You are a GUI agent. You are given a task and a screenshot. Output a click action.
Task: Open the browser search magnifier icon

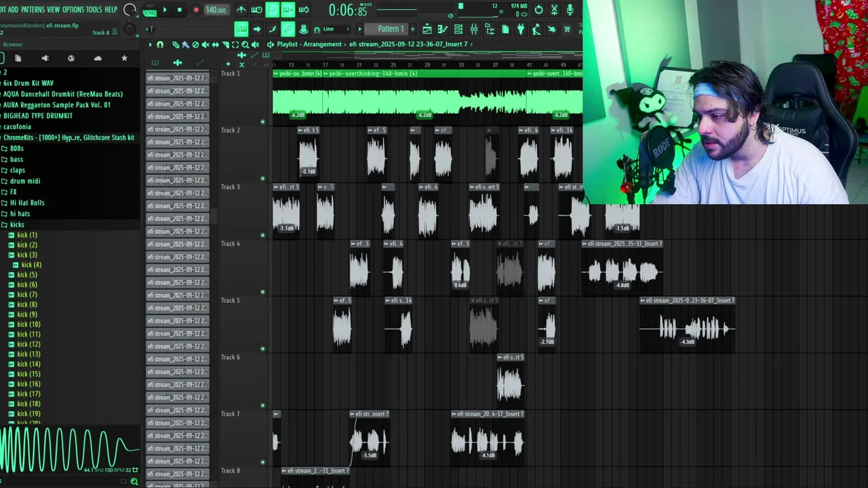tap(134, 482)
